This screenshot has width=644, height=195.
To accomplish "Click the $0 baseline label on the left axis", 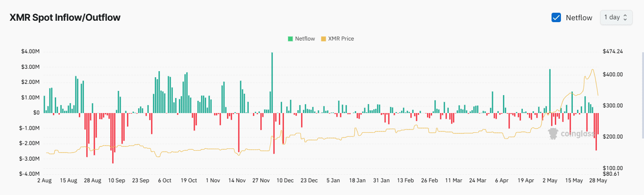I will [x=36, y=113].
